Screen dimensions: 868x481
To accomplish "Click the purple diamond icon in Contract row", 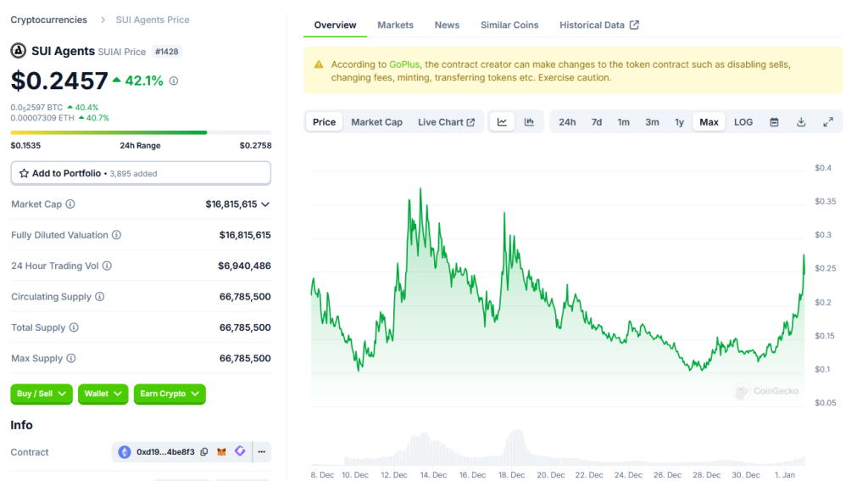I will point(240,451).
